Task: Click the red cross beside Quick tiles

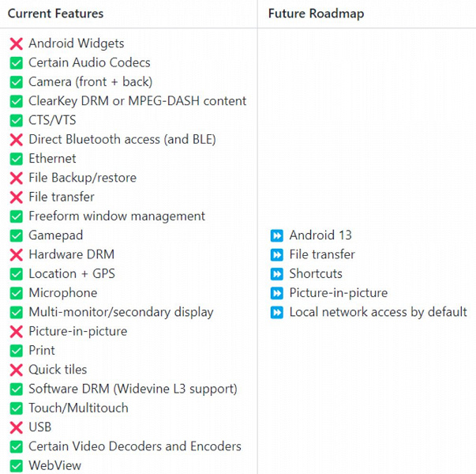Action: pyautogui.click(x=16, y=371)
